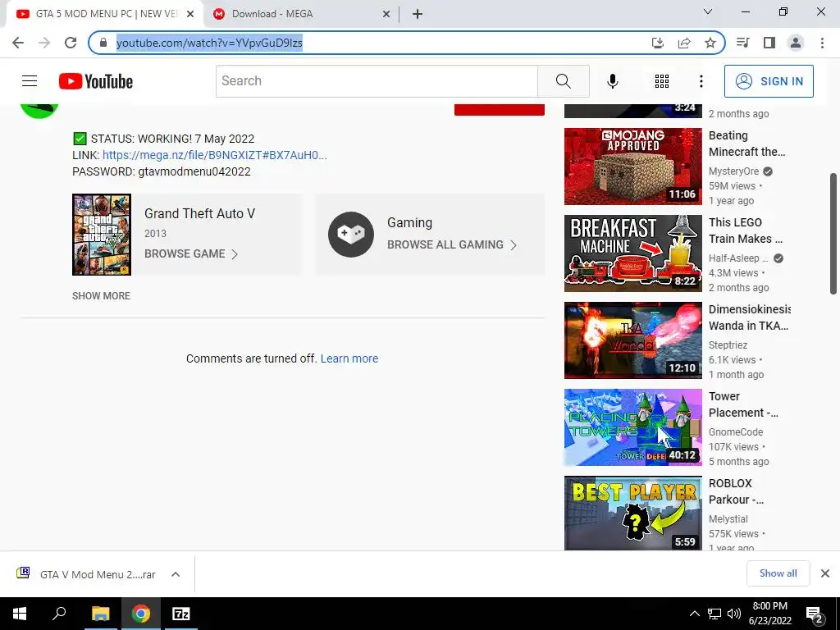Click BROWSE GAME for Grand Theft Auto V

(190, 254)
